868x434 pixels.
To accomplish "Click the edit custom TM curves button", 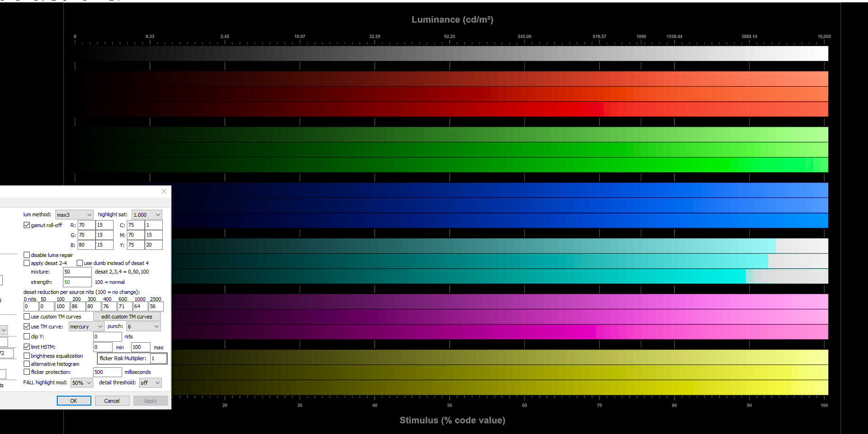I will [127, 317].
